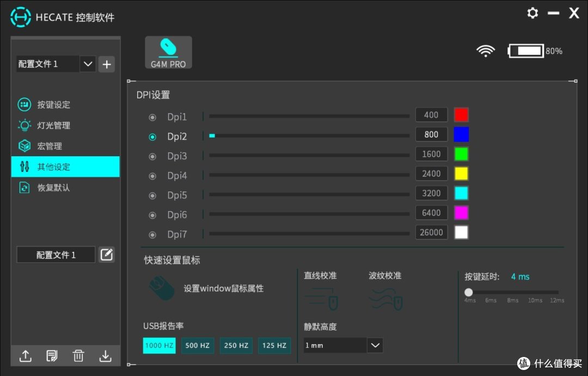Click the Dpi2 slider track
588x376 pixels.
point(309,135)
